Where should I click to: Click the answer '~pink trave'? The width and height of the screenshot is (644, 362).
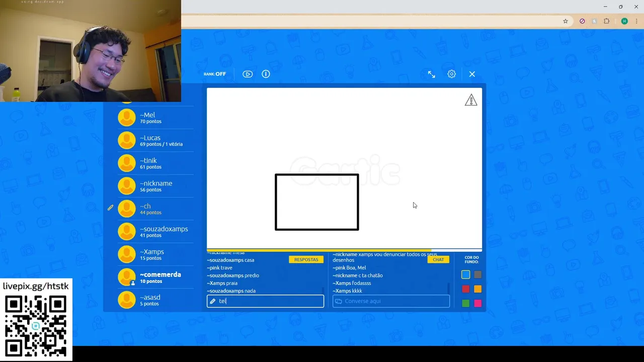(219, 268)
